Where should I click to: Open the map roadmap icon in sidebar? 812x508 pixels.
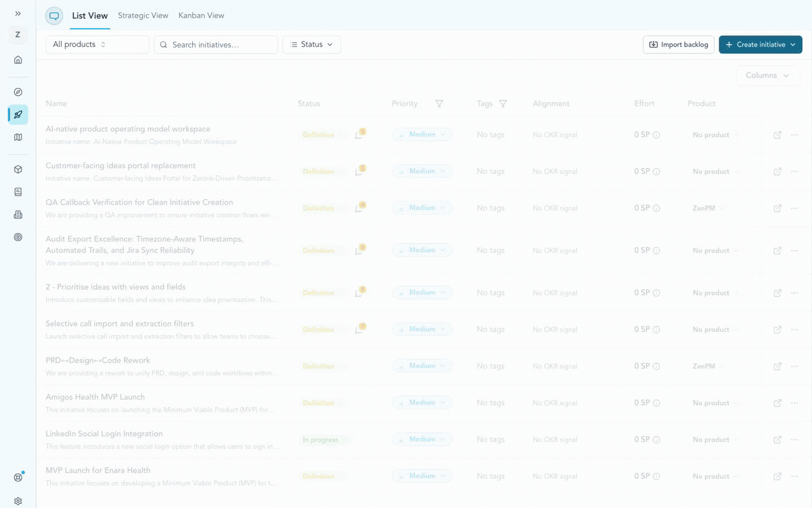(18, 137)
